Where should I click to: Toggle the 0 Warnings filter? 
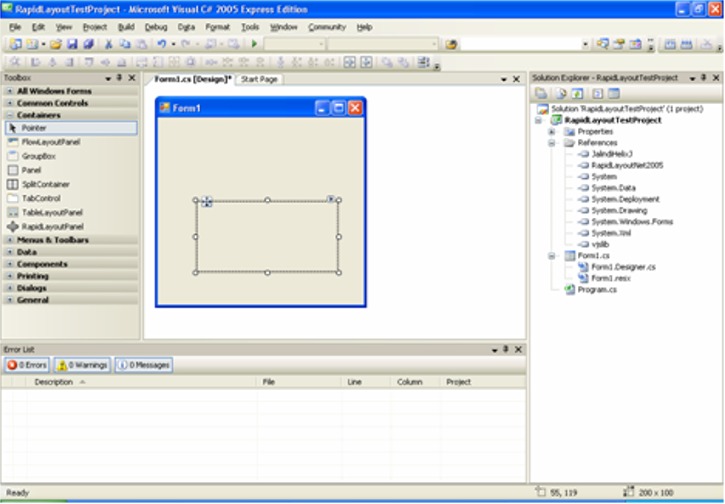(82, 365)
